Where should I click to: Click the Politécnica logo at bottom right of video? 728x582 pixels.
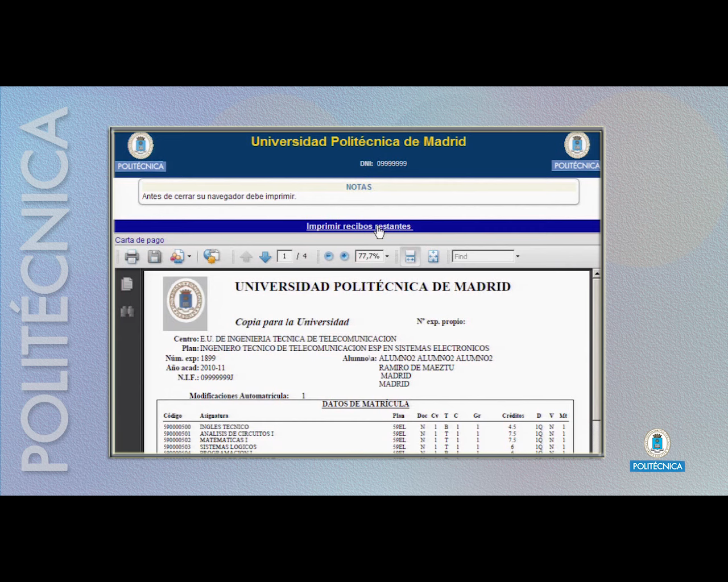pyautogui.click(x=657, y=450)
